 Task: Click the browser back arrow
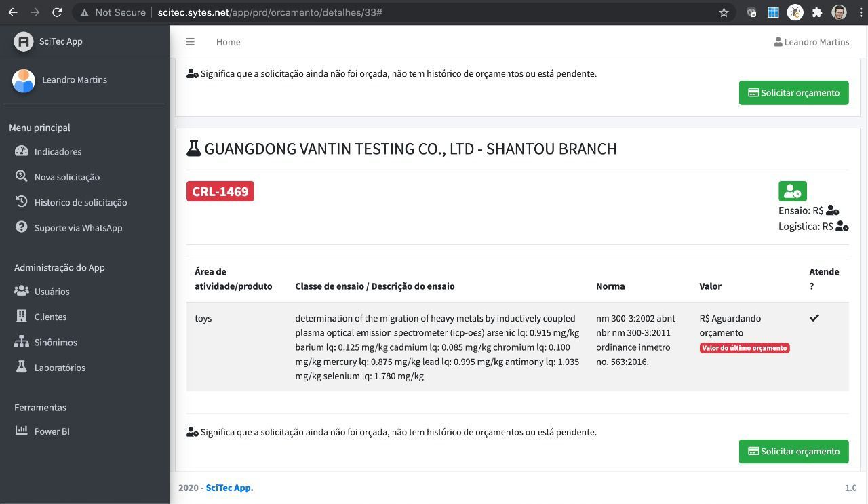tap(13, 12)
